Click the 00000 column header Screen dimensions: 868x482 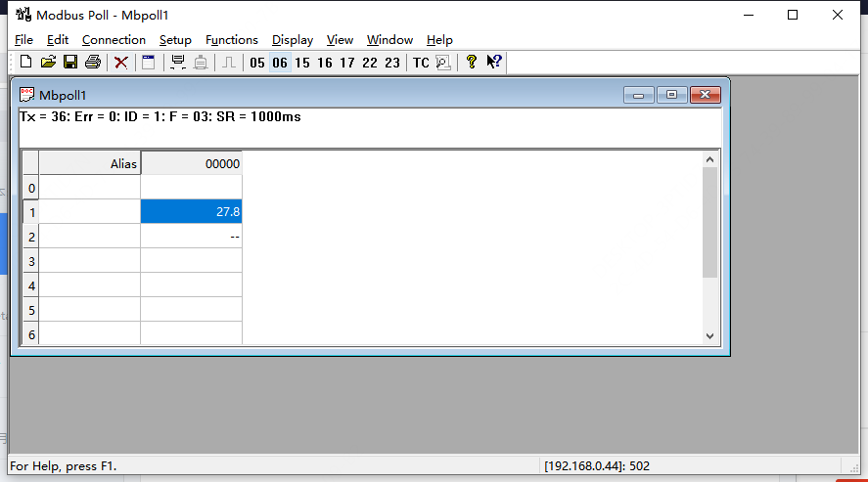point(192,163)
